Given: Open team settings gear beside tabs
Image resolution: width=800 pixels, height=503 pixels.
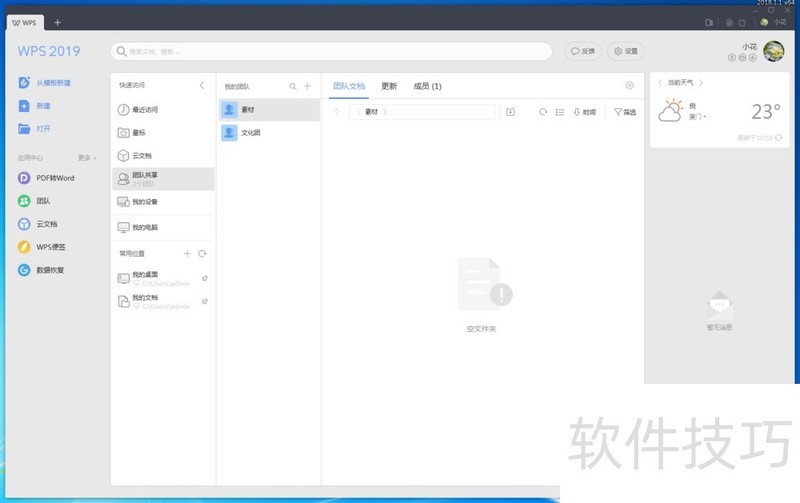Looking at the screenshot, I should (x=630, y=86).
